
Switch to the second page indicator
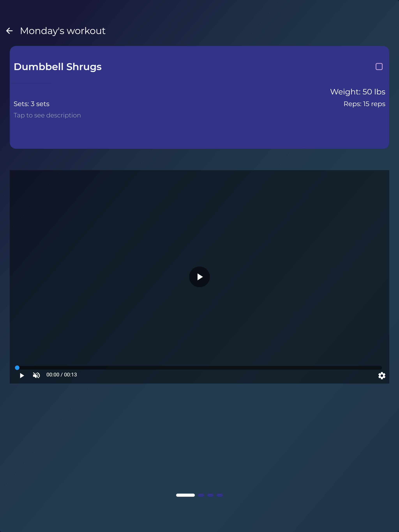(201, 495)
